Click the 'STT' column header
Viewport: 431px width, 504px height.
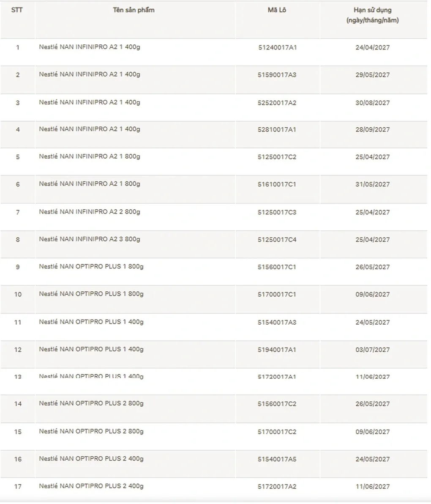click(17, 10)
